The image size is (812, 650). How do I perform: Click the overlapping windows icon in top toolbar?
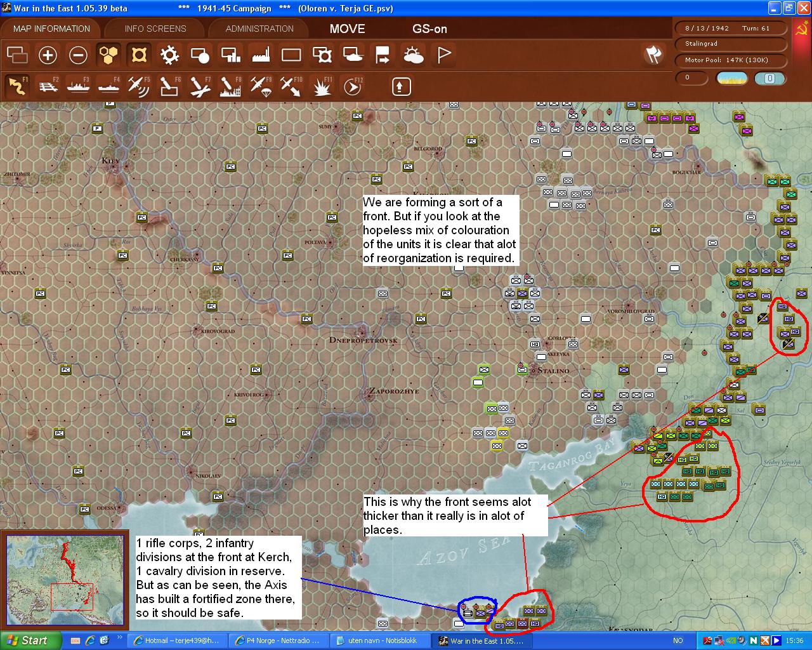pyautogui.click(x=17, y=55)
